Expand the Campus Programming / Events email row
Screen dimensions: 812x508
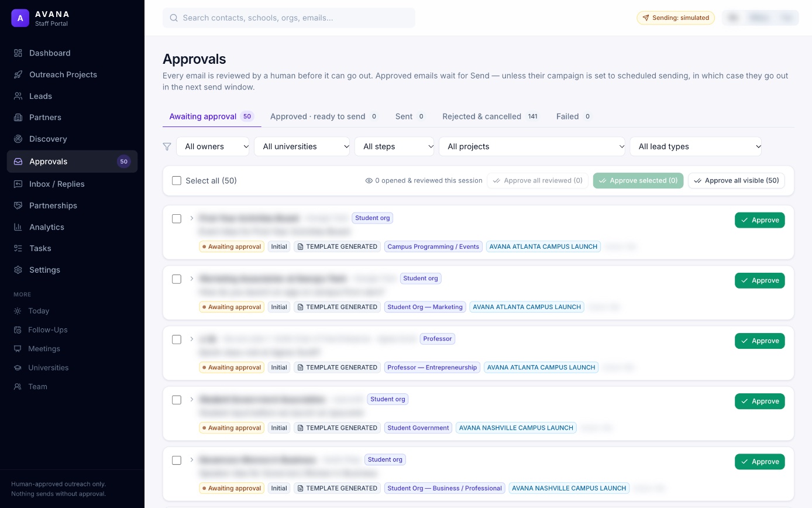191,218
